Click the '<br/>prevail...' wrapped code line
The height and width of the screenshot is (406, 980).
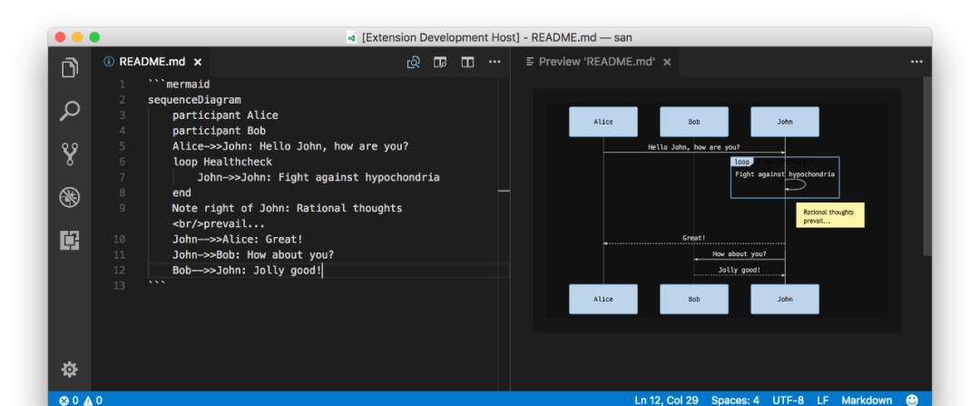(219, 223)
